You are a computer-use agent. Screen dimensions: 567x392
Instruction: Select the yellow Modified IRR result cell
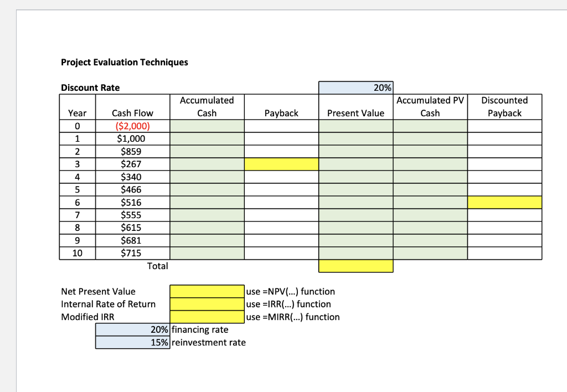[x=207, y=317]
